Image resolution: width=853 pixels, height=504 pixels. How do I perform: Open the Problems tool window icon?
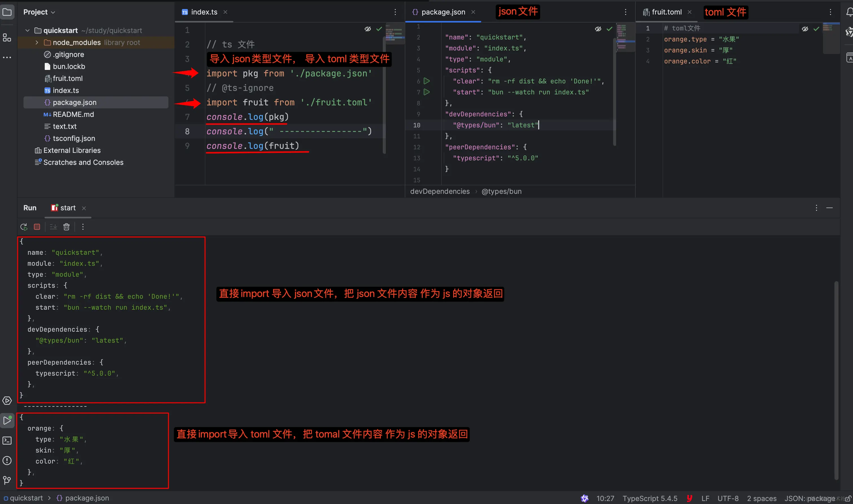pos(7,461)
